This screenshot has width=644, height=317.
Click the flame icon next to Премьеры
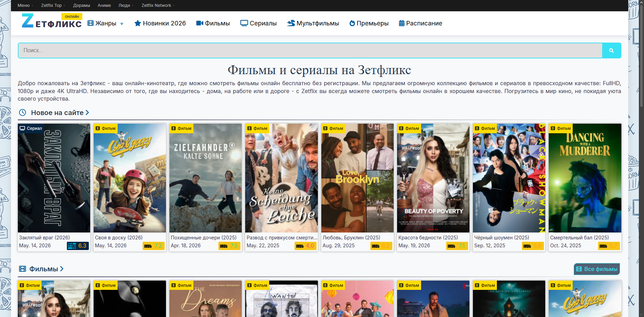[x=352, y=23]
